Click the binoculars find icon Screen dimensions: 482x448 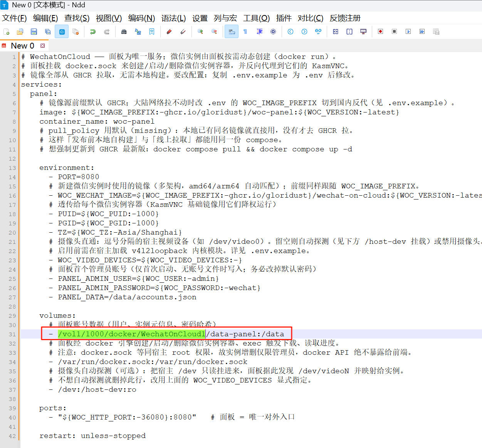tap(124, 32)
